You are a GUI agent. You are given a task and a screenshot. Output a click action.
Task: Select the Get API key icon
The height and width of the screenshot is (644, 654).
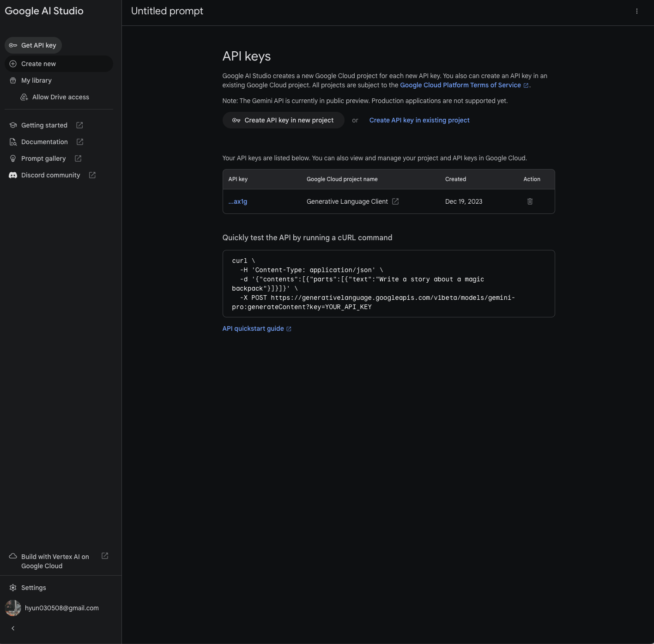coord(14,45)
